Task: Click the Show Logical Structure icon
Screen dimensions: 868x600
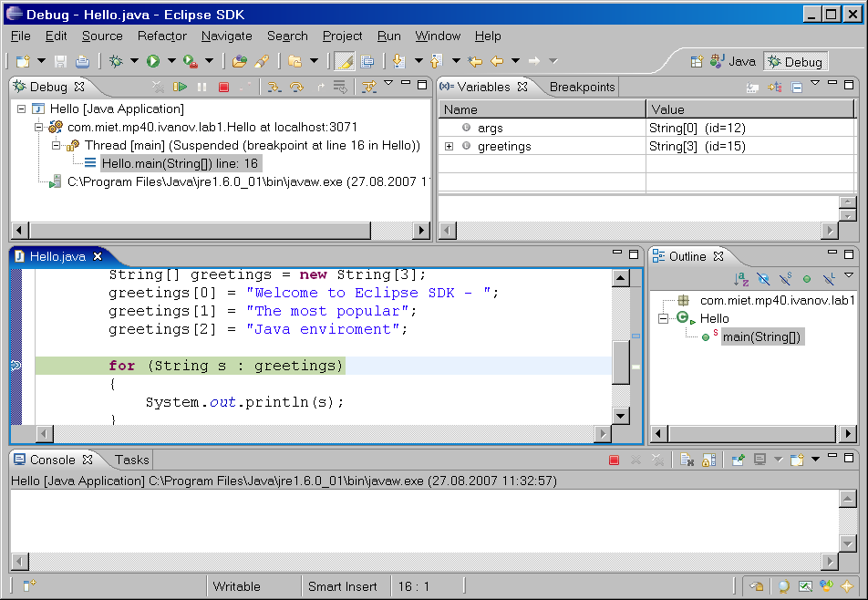Action: coord(774,87)
